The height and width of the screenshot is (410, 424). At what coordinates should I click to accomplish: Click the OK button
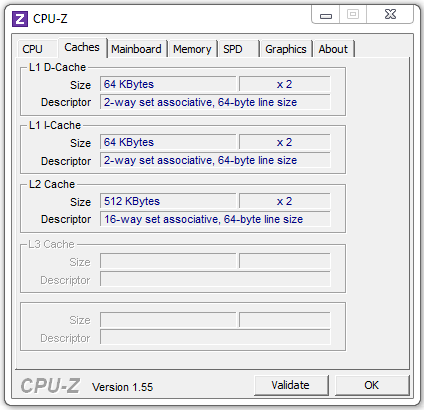pyautogui.click(x=372, y=385)
